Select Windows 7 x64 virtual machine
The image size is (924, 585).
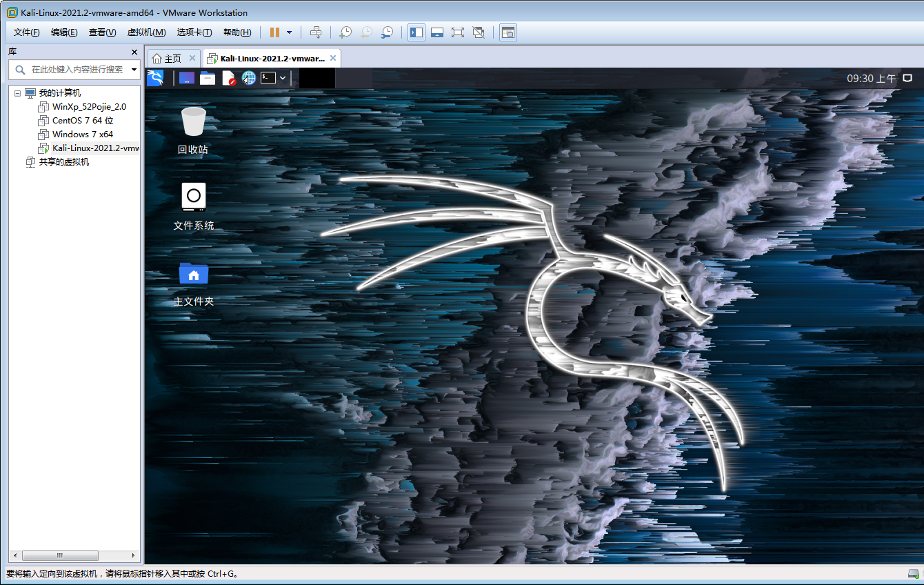(x=83, y=135)
